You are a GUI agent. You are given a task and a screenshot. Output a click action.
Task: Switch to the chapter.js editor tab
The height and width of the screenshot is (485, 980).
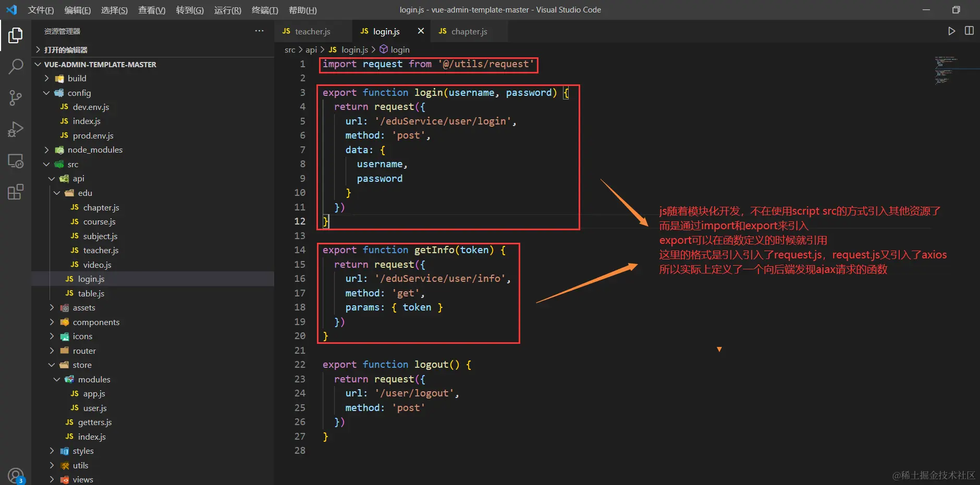[x=469, y=31]
